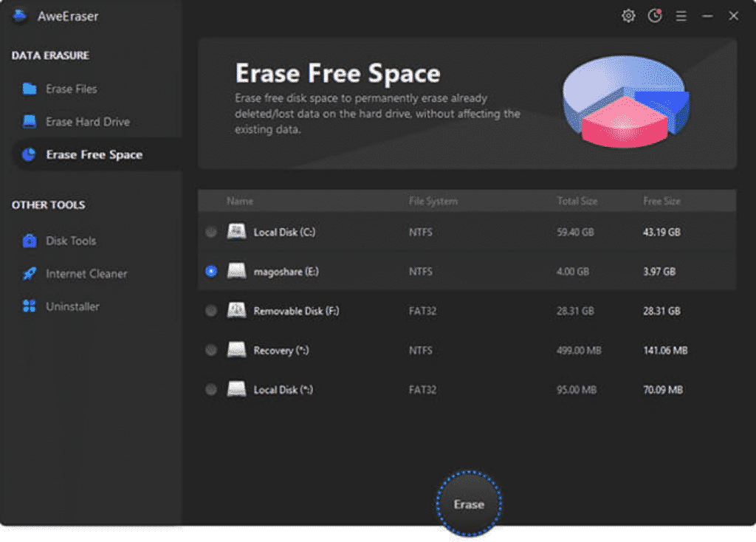756x542 pixels.
Task: Switch to Erase Hard Drive
Action: 87,122
